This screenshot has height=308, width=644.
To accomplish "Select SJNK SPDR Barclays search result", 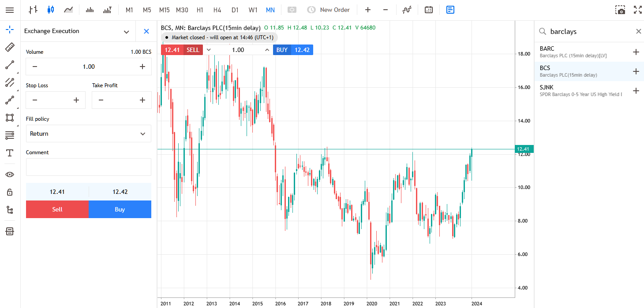I will (x=589, y=91).
